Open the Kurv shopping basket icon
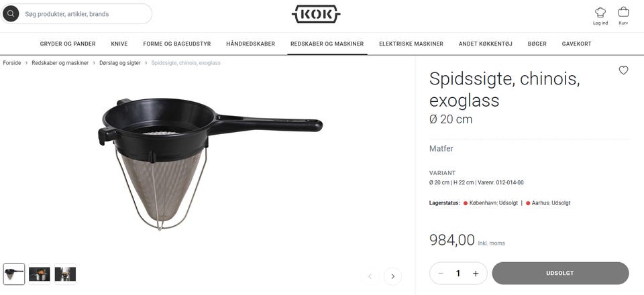 tap(623, 12)
